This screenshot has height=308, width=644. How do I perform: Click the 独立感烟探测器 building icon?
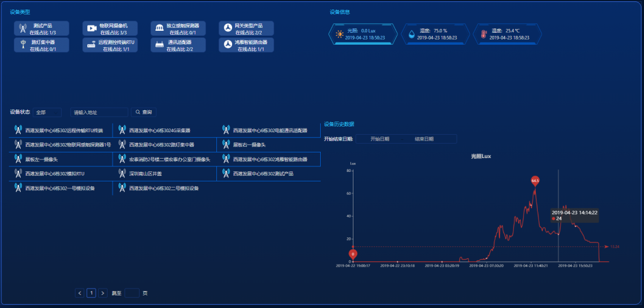click(160, 28)
